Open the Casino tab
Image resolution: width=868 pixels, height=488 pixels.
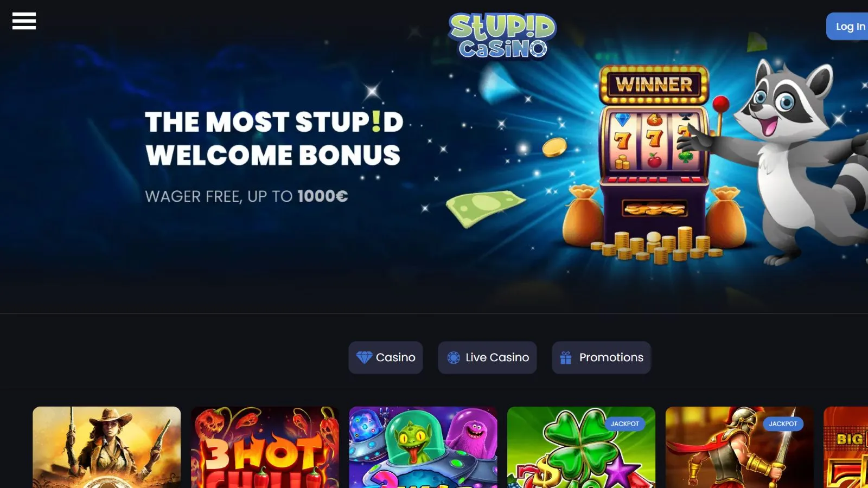coord(386,357)
